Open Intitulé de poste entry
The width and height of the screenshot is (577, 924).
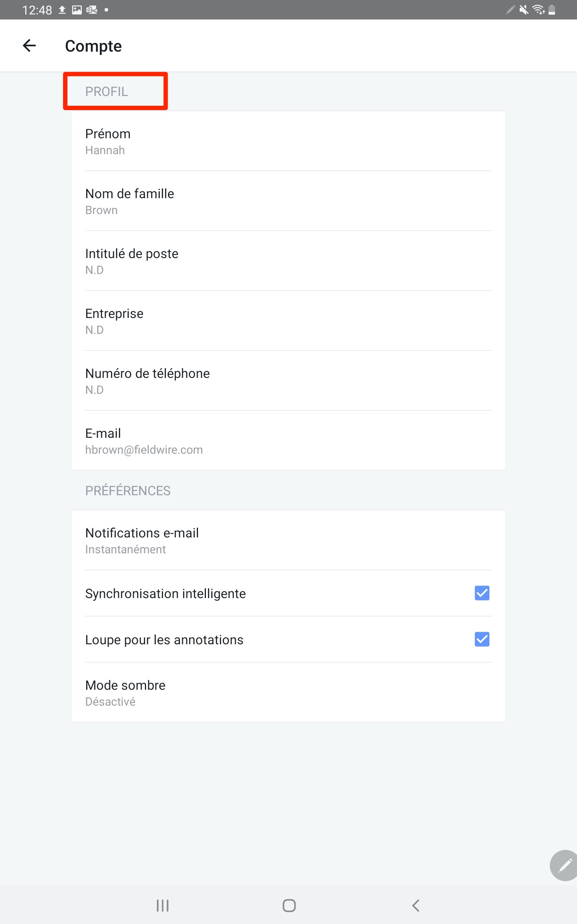point(288,261)
